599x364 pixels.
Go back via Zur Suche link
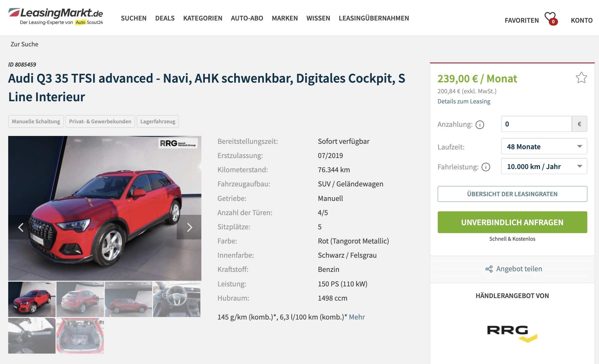point(24,44)
